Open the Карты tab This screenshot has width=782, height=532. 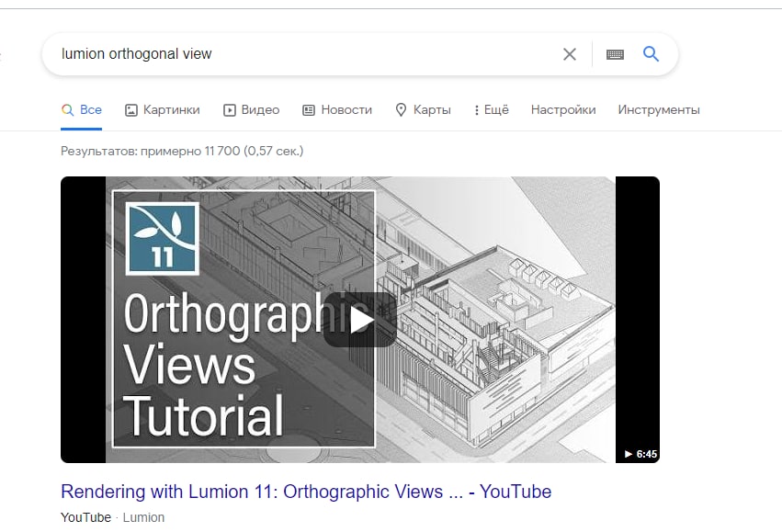click(423, 109)
